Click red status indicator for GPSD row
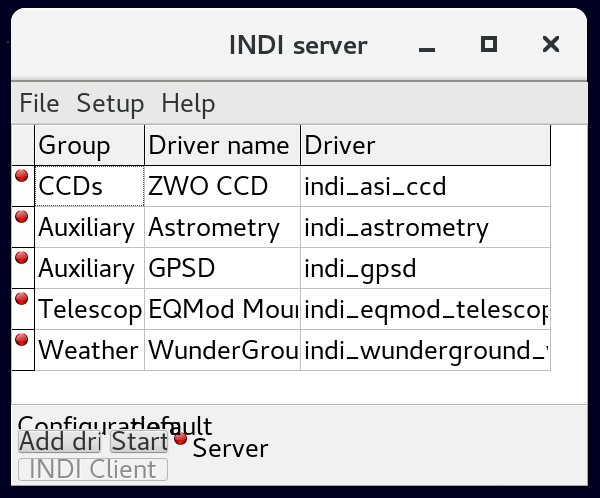This screenshot has width=600, height=498. [22, 258]
